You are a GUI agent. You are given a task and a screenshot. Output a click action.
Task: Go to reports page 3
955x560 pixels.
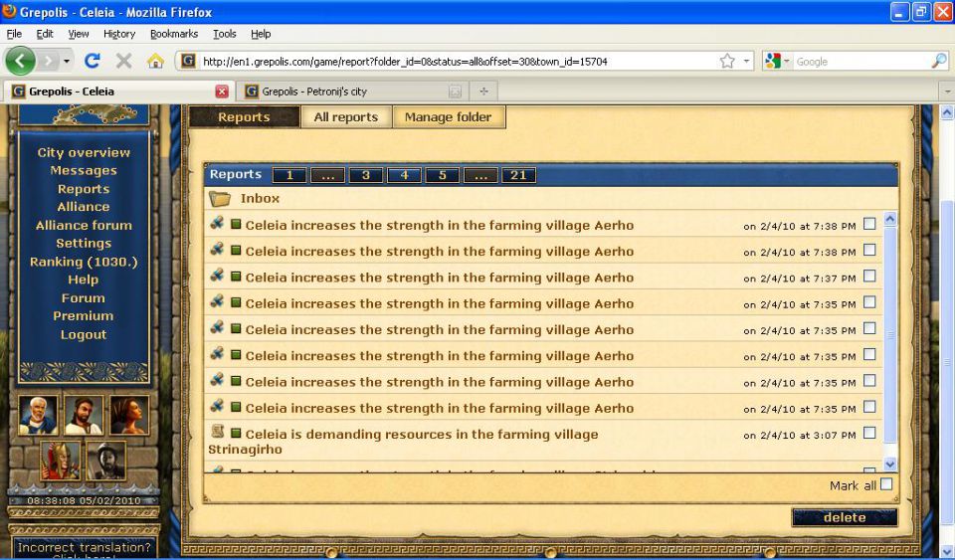tap(366, 175)
